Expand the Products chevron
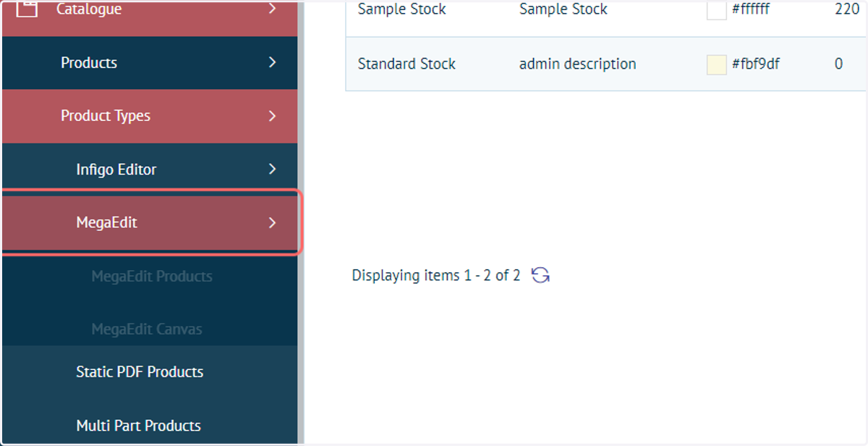 [272, 62]
